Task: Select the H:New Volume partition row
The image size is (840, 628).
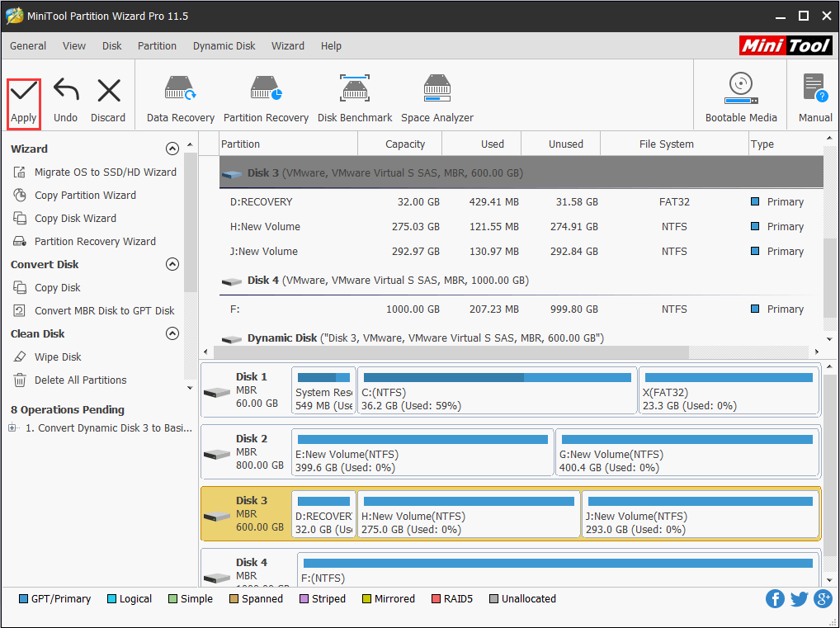Action: (x=521, y=227)
